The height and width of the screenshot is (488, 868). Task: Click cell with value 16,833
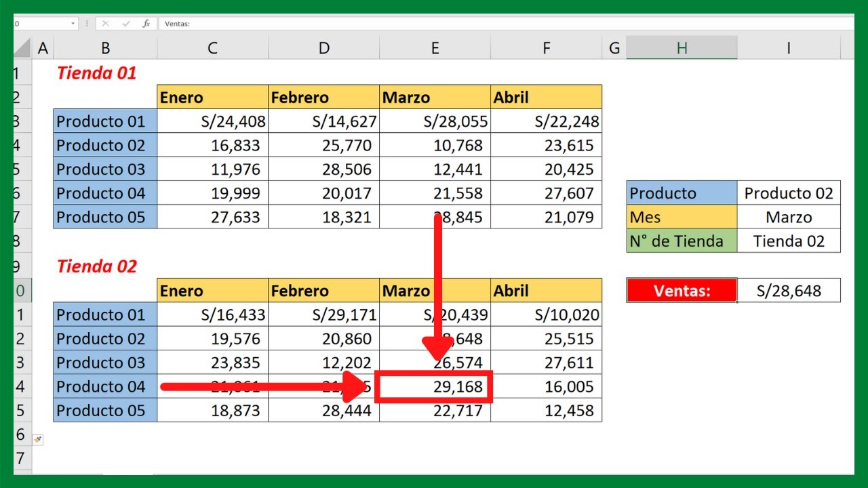coord(212,145)
